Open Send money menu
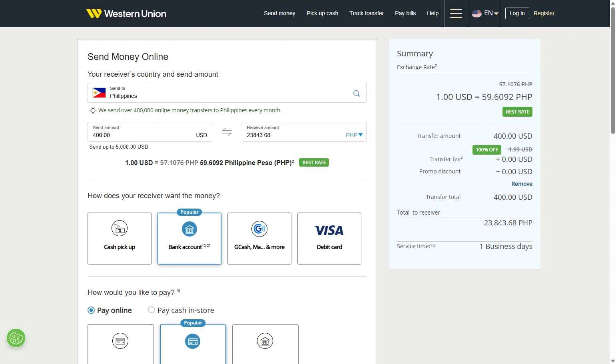 [x=279, y=13]
